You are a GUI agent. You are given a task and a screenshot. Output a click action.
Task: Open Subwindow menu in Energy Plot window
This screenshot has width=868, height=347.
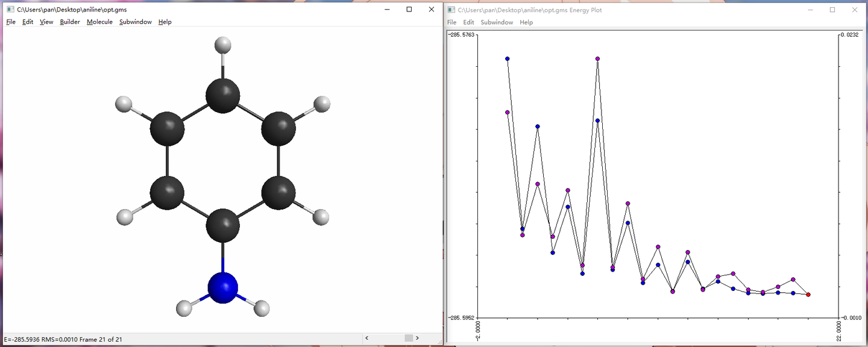click(497, 22)
